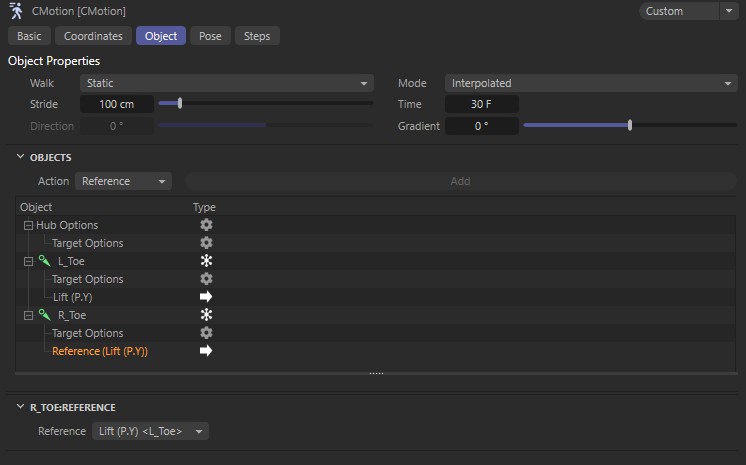Open the Reference dropdown showing Lift (P.Y) <L_Toe>
746x465 pixels.
(x=150, y=431)
